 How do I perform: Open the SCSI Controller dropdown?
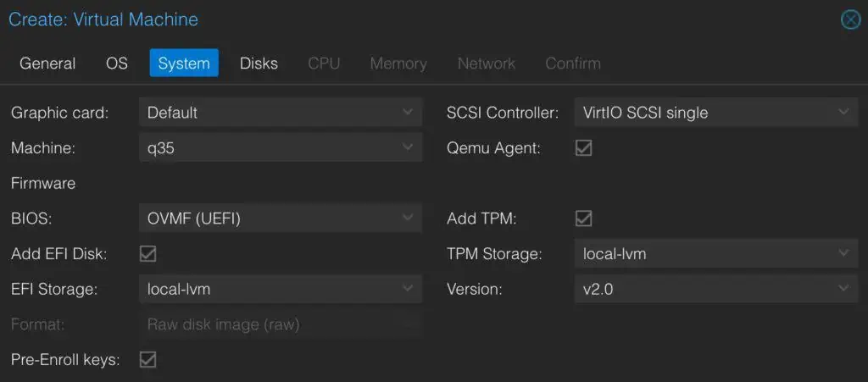point(843,112)
